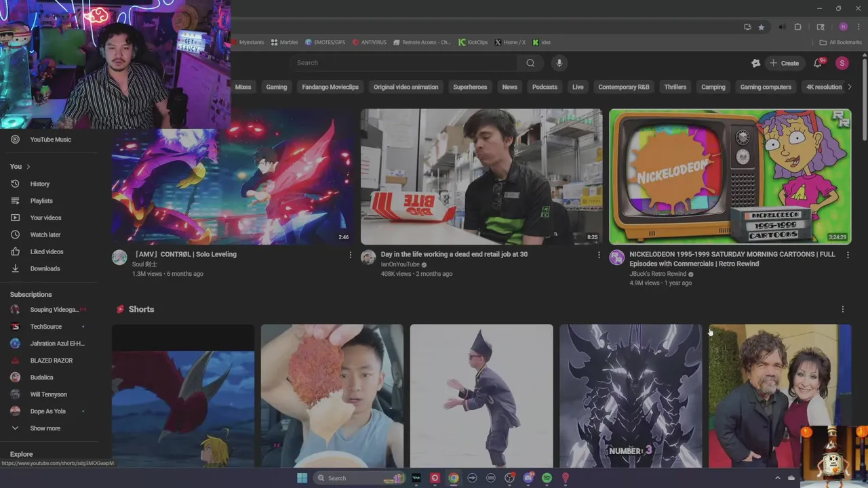Open options menu for the Nickelodeon cartoons video
The height and width of the screenshot is (488, 868).
[x=848, y=255]
